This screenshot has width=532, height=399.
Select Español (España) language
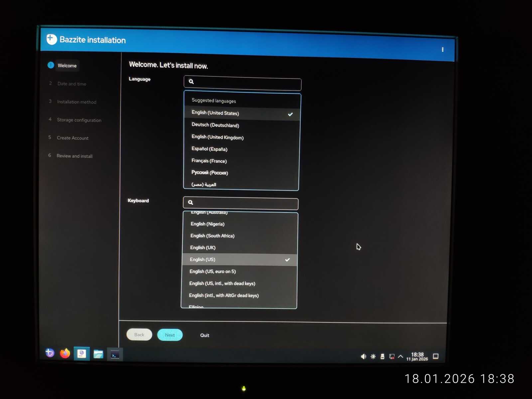[x=242, y=149]
